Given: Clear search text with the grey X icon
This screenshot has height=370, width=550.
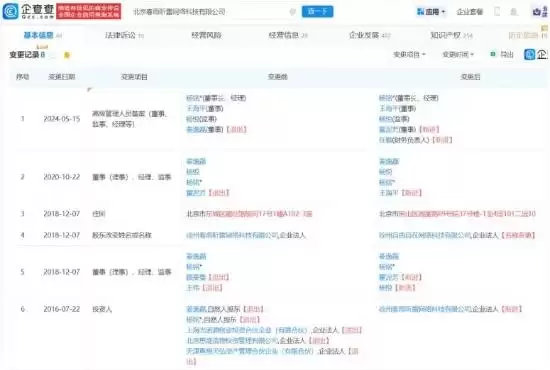Looking at the screenshot, I should [x=293, y=12].
